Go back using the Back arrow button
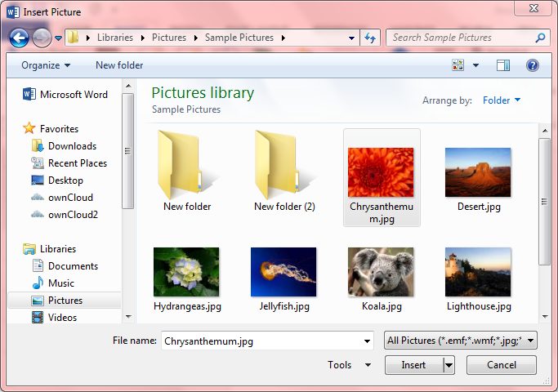558x392 pixels. tap(19, 38)
